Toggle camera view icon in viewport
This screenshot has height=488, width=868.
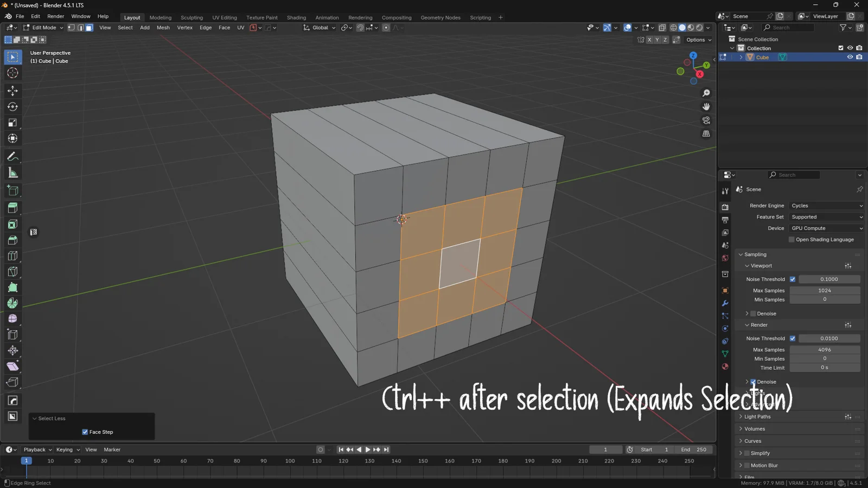[706, 120]
